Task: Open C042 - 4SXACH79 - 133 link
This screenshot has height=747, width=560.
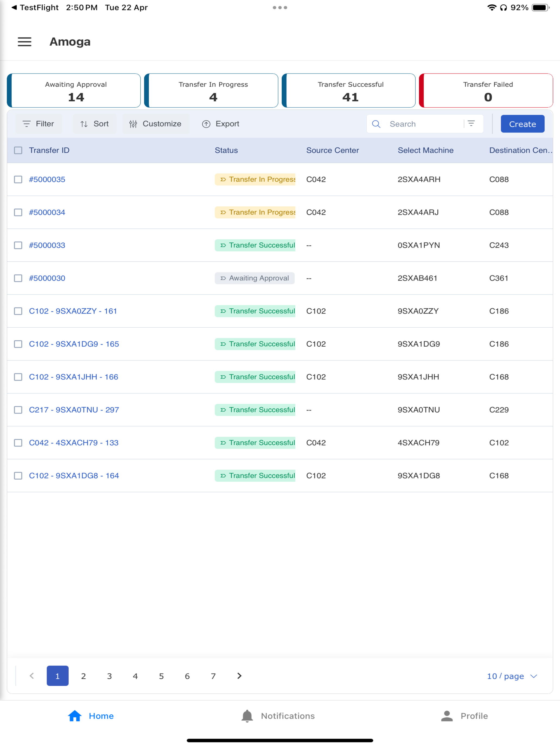Action: tap(74, 443)
